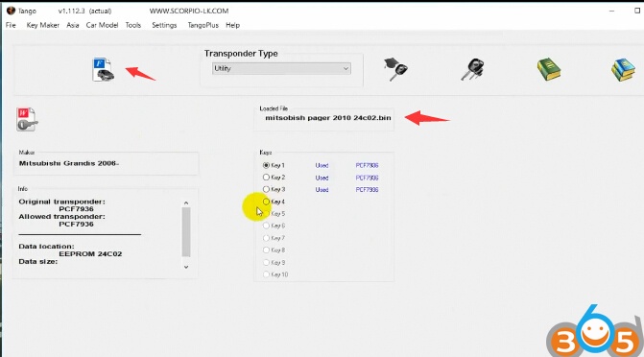Screen dimensions: 644x357
Task: Open the Key Maker menu
Action: tap(43, 25)
